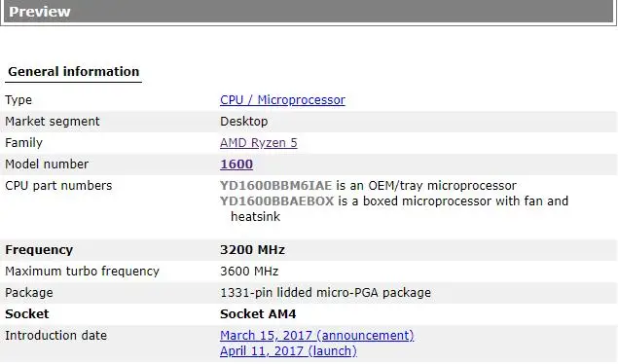Image resolution: width=618 pixels, height=364 pixels.
Task: Select the Type row label
Action: [18, 100]
